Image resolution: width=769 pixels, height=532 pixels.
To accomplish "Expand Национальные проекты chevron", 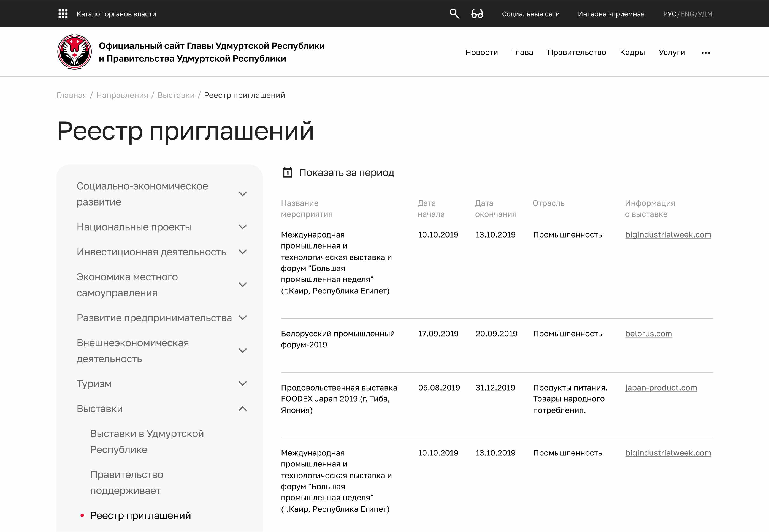I will [243, 227].
